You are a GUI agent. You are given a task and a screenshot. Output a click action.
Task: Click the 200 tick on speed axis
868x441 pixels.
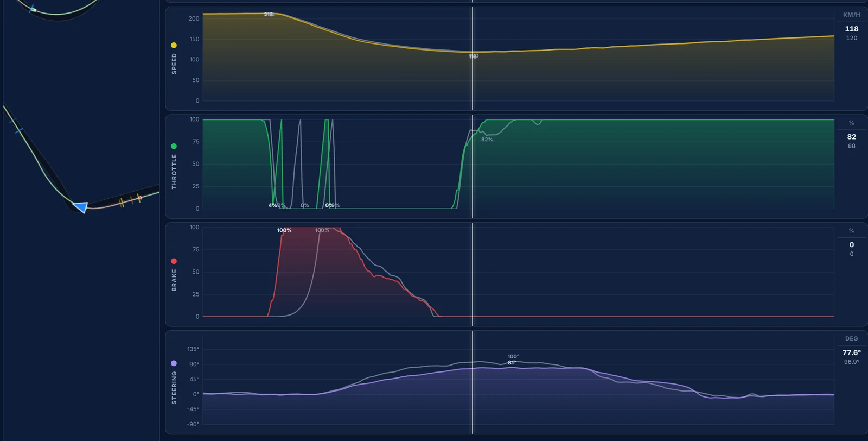pos(194,18)
